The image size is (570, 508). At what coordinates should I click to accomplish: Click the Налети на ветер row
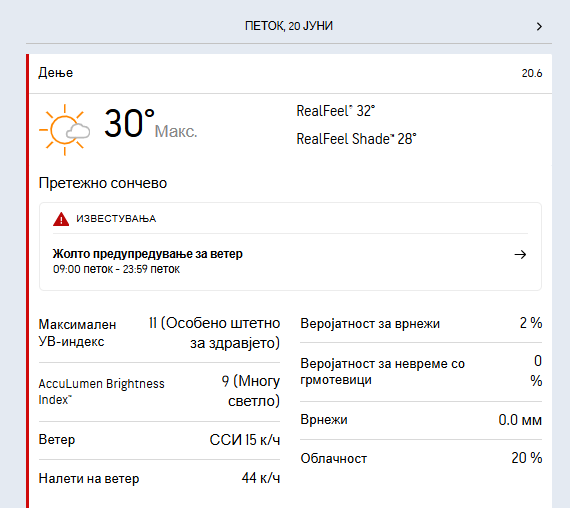pyautogui.click(x=159, y=478)
